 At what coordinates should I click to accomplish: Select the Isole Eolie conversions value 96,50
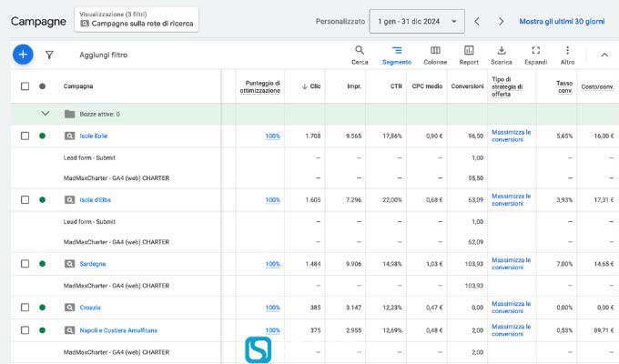(x=476, y=136)
